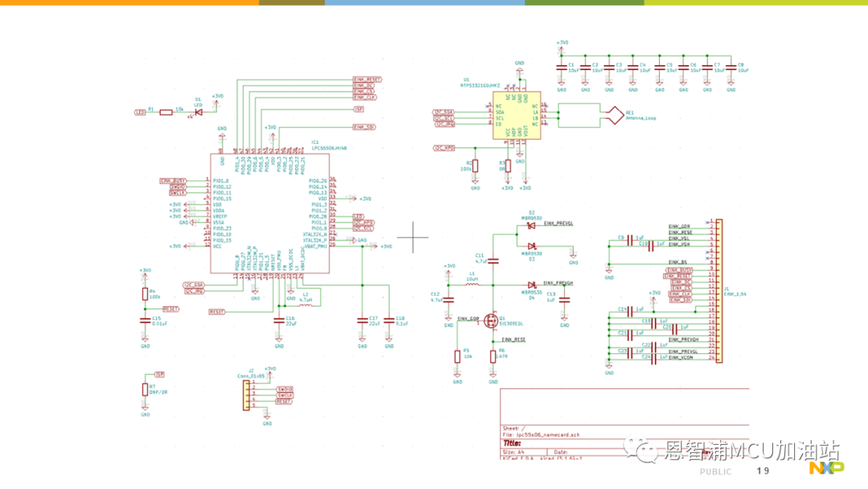Select the Antenna_Loop text label
Image resolution: width=868 pixels, height=489 pixels.
click(641, 118)
